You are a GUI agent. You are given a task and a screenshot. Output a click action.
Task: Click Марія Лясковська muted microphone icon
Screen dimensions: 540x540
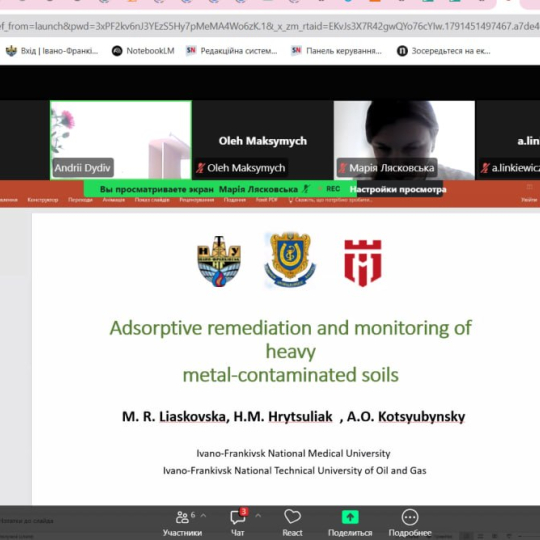(x=342, y=168)
